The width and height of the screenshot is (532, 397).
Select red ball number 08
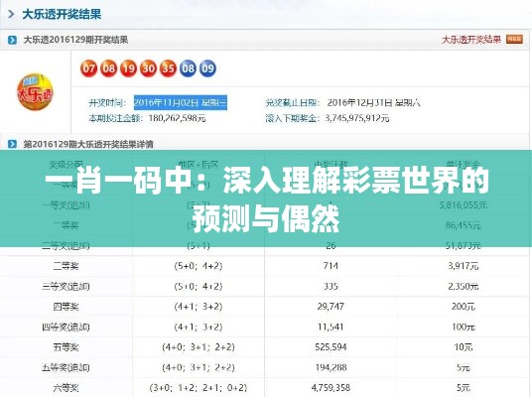[x=108, y=68]
